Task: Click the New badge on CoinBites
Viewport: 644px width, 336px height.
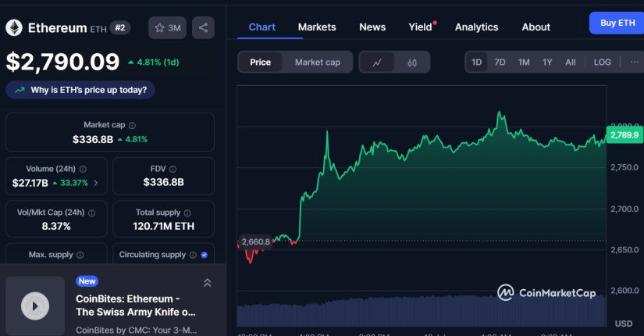Action: point(87,281)
